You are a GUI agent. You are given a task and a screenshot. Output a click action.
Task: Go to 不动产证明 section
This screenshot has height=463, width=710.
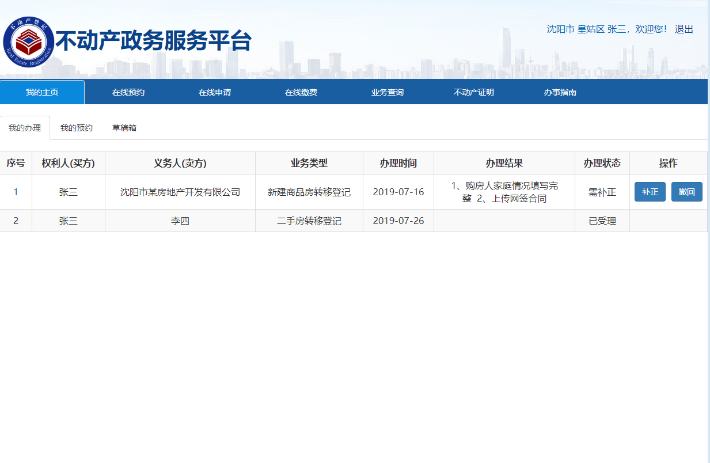474,92
